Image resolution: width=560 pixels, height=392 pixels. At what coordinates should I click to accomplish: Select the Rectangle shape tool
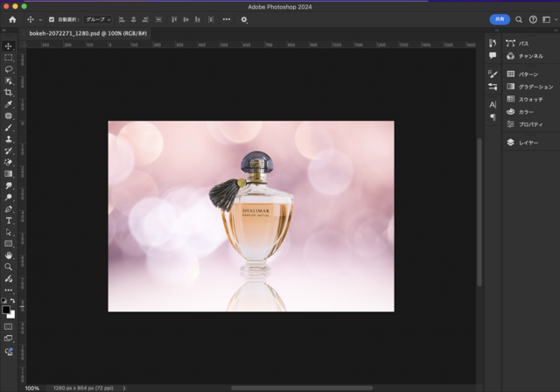coord(9,244)
